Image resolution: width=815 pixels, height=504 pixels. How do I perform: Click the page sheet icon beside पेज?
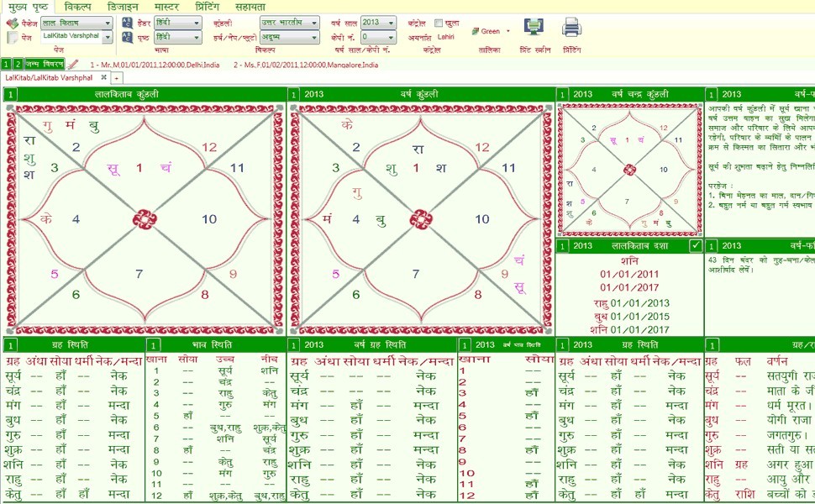coord(13,38)
